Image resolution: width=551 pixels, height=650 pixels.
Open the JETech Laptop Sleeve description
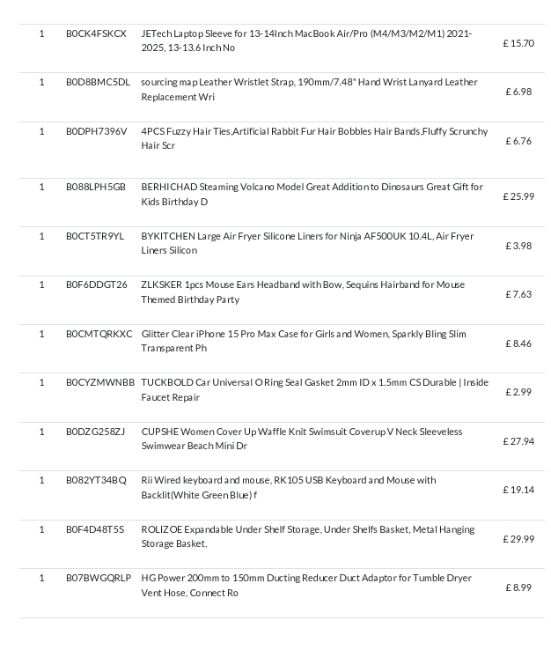click(x=306, y=41)
